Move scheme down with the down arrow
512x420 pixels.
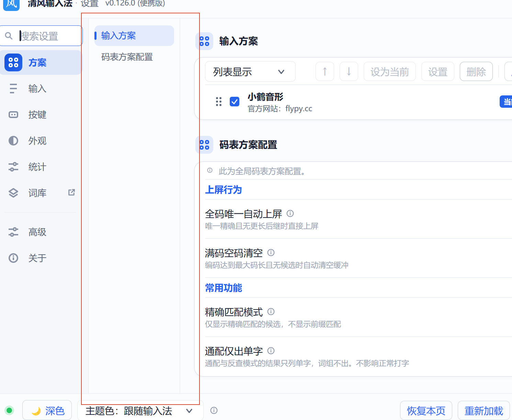tap(349, 71)
